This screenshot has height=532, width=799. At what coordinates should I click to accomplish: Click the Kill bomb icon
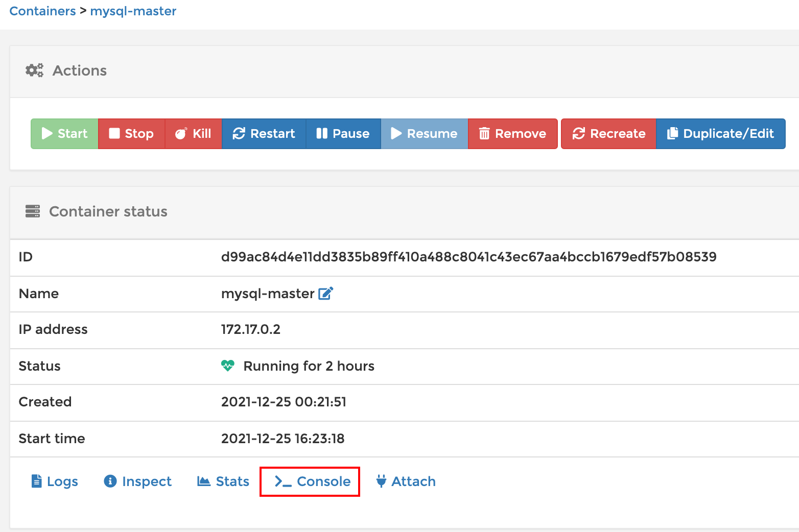coord(180,133)
